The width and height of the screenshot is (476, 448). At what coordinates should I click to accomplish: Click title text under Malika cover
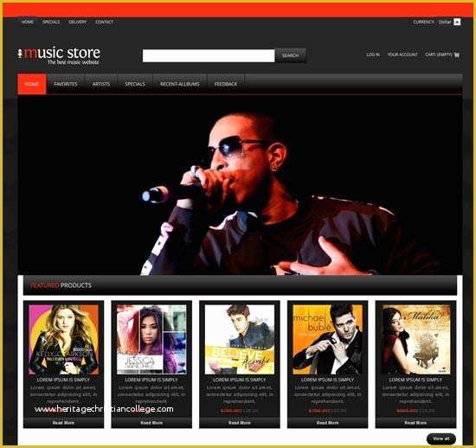pyautogui.click(x=415, y=380)
